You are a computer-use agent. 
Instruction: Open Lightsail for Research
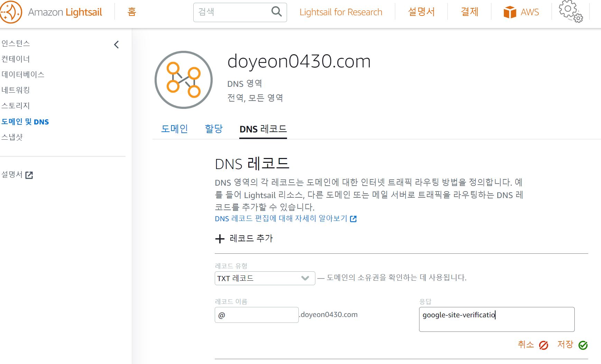[x=341, y=12]
